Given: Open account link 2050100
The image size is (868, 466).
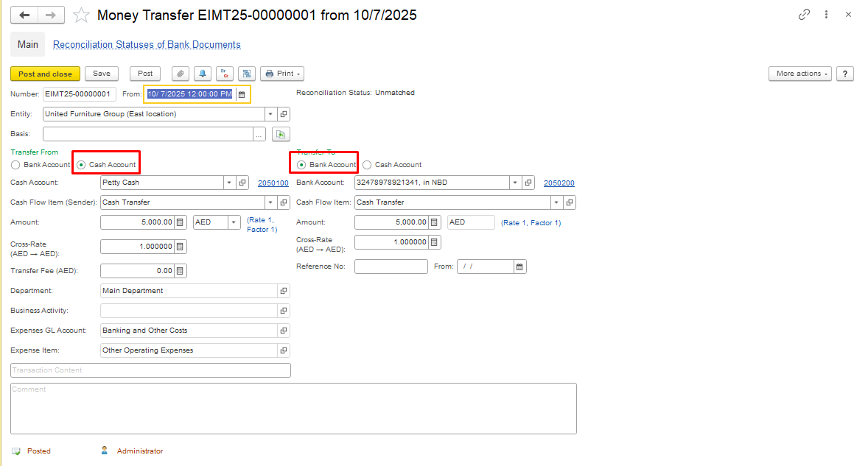Looking at the screenshot, I should (x=273, y=183).
